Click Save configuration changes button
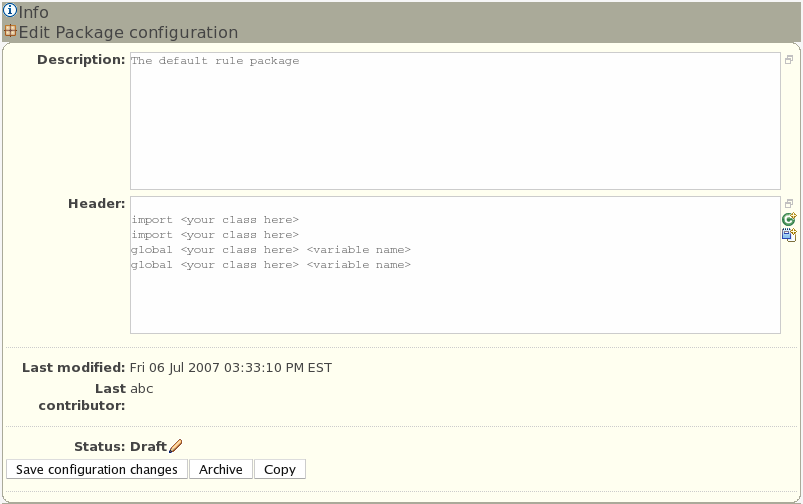 coord(97,469)
